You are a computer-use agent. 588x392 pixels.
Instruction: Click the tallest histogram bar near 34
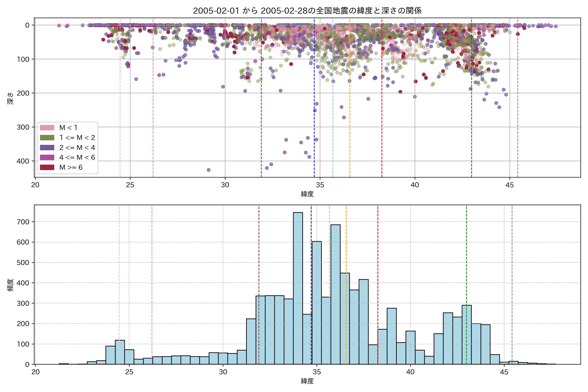[298, 287]
